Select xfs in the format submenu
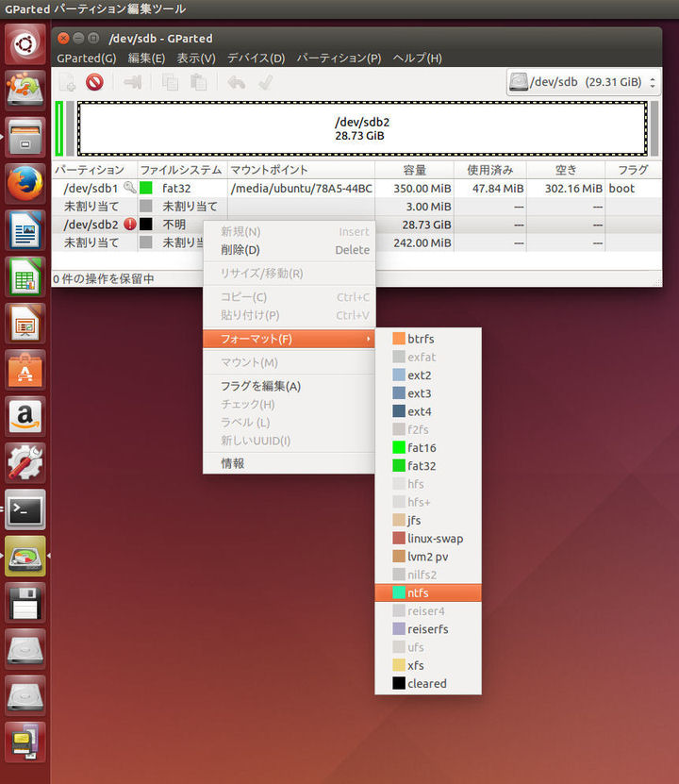The height and width of the screenshot is (784, 679). 428,665
